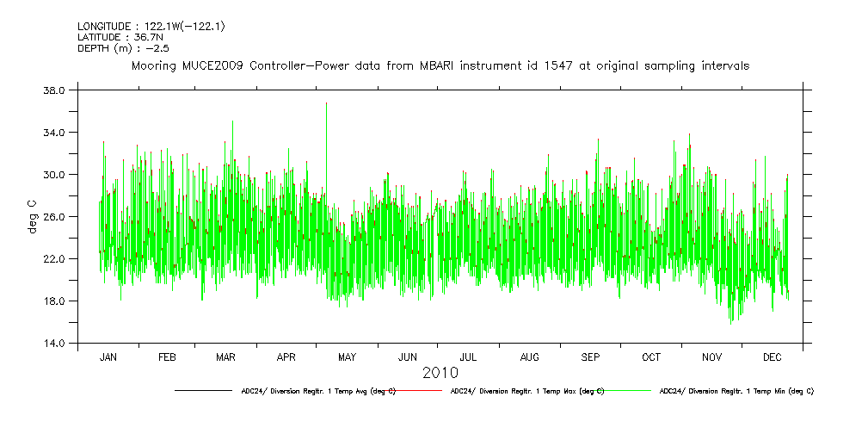
Task: Click the Temp Max legend entry text
Action: point(526,391)
